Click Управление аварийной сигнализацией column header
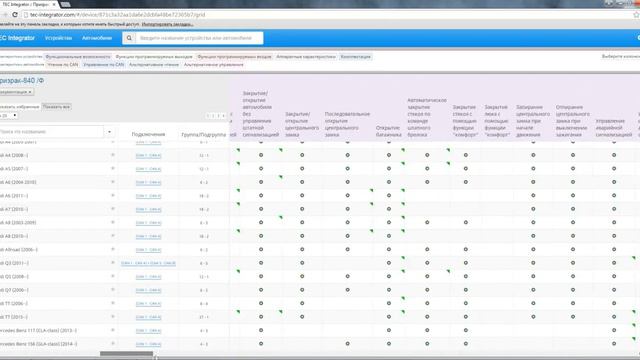The width and height of the screenshot is (640, 360). 614,128
